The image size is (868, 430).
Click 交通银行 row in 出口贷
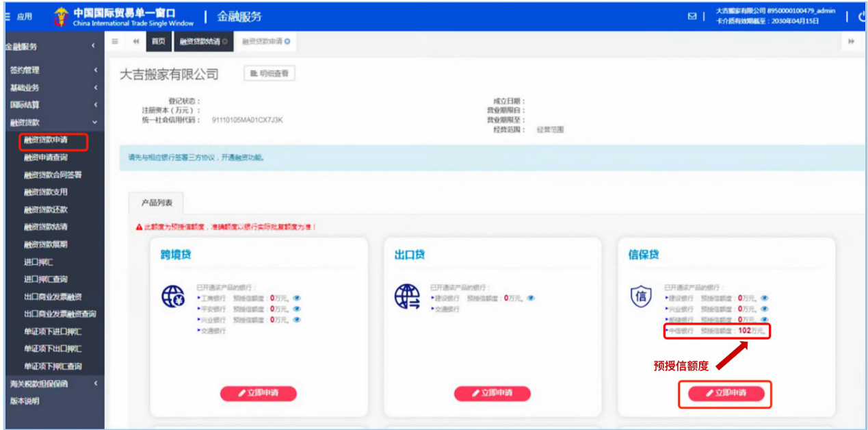pos(445,309)
